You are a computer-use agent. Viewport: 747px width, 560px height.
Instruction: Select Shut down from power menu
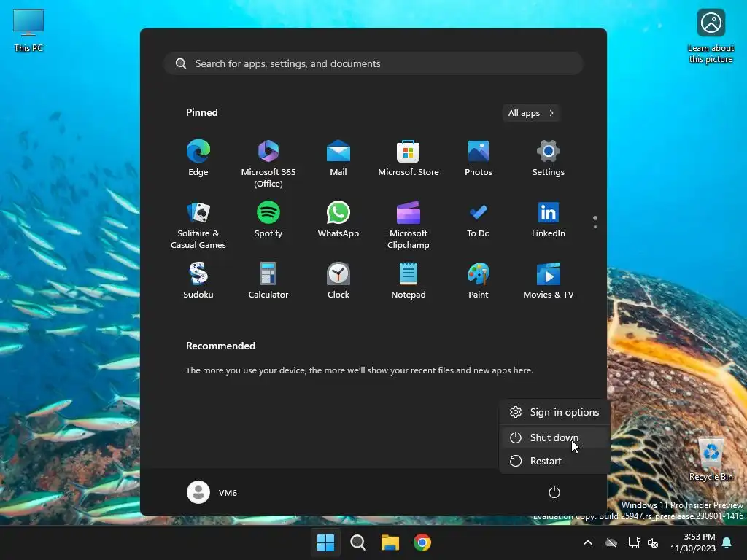[554, 437]
